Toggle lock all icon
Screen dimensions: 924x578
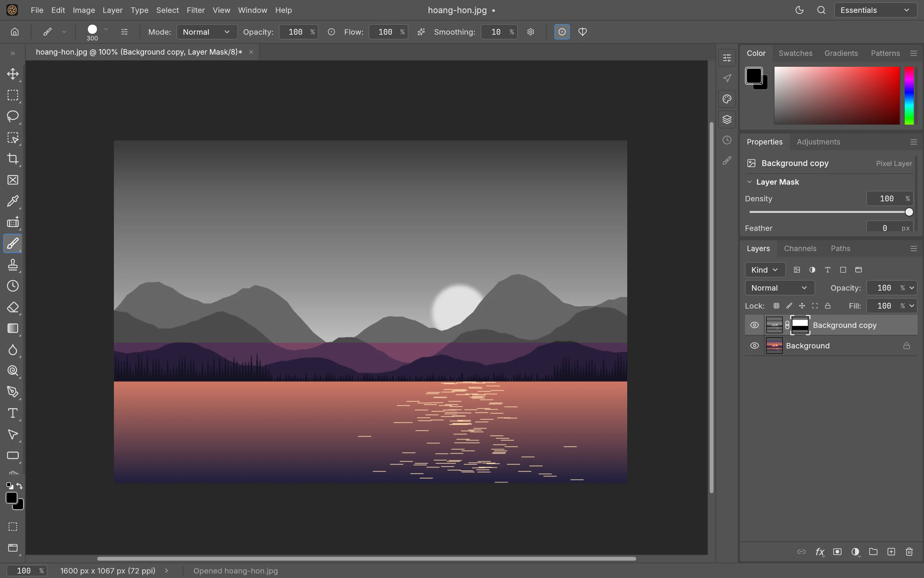[x=827, y=306]
